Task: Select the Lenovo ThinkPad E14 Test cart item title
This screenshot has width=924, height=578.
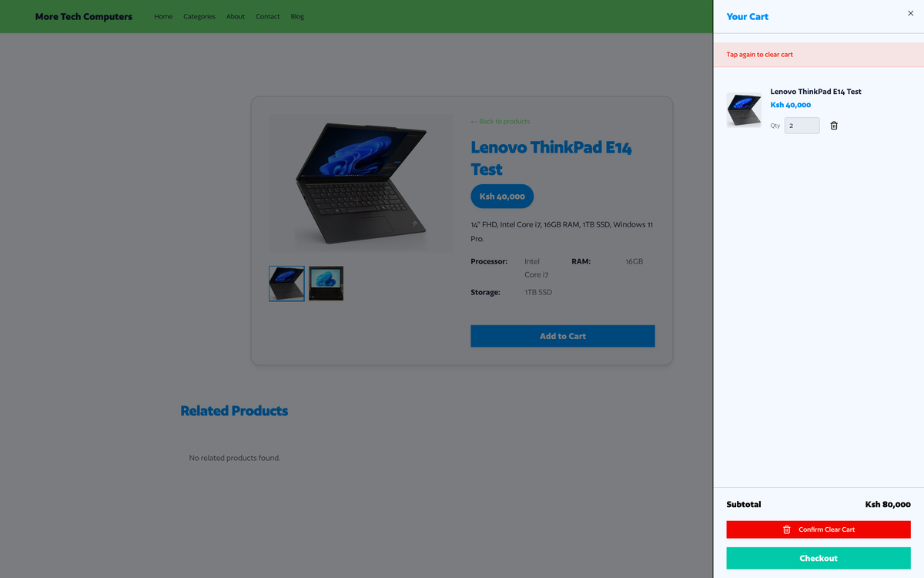Action: [x=815, y=92]
